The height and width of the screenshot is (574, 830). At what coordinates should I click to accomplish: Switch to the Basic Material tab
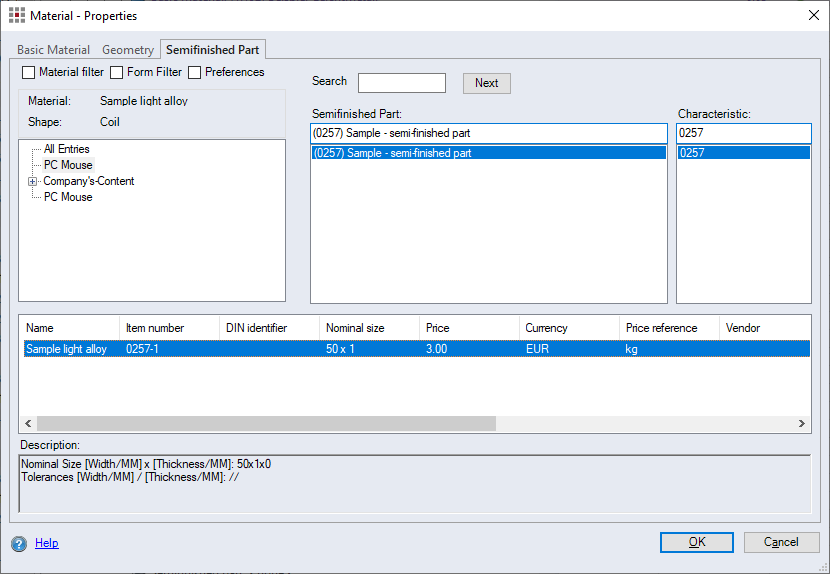[x=53, y=50]
